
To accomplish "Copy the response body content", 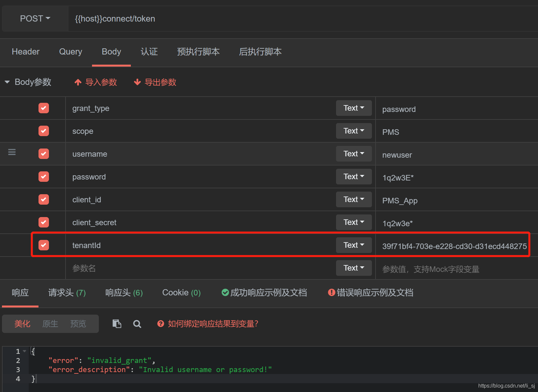I will point(116,323).
